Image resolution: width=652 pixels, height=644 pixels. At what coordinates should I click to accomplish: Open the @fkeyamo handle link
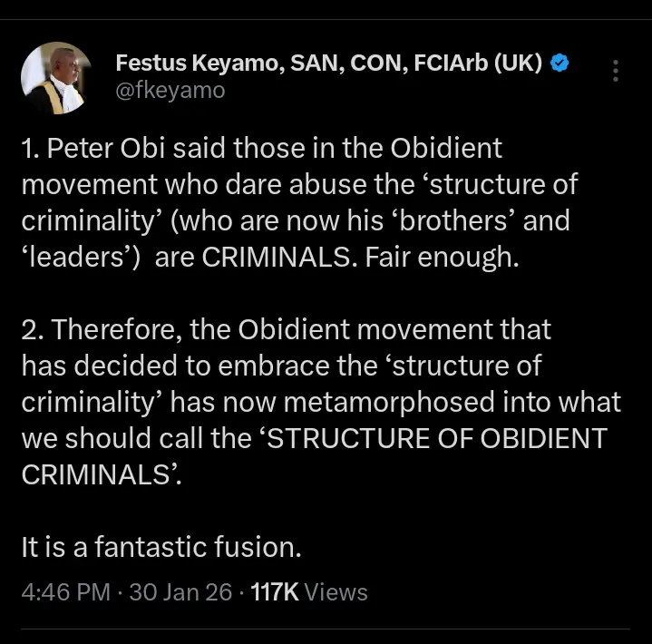170,90
